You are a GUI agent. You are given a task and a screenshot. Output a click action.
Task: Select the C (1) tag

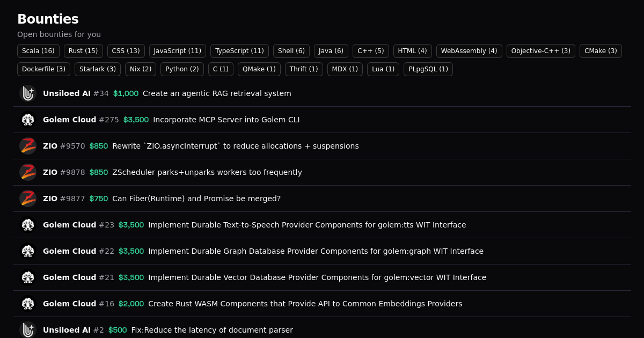tap(221, 69)
